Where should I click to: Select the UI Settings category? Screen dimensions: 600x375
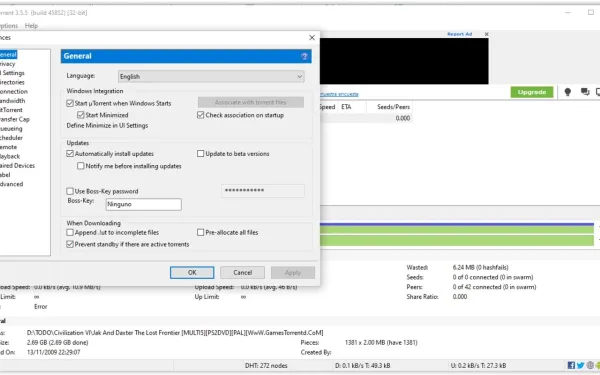pos(12,73)
